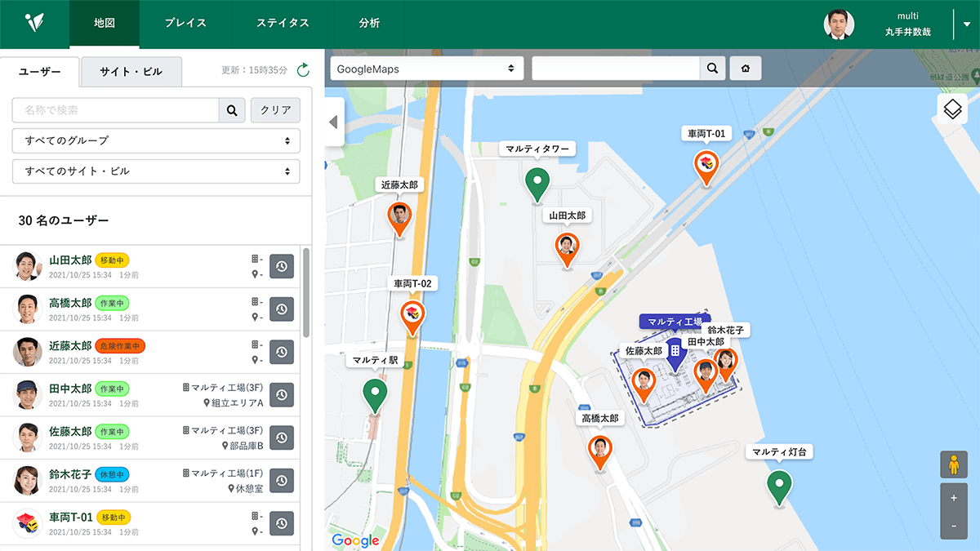980x551 pixels.
Task: Open the ステイタス menu
Action: tap(283, 24)
